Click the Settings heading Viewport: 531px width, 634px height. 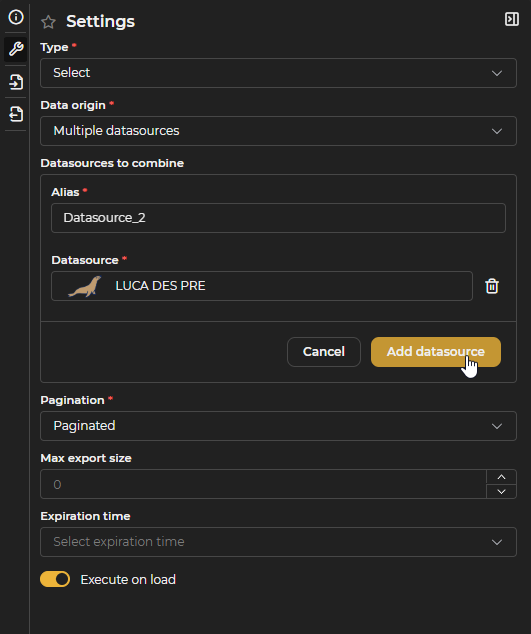100,21
